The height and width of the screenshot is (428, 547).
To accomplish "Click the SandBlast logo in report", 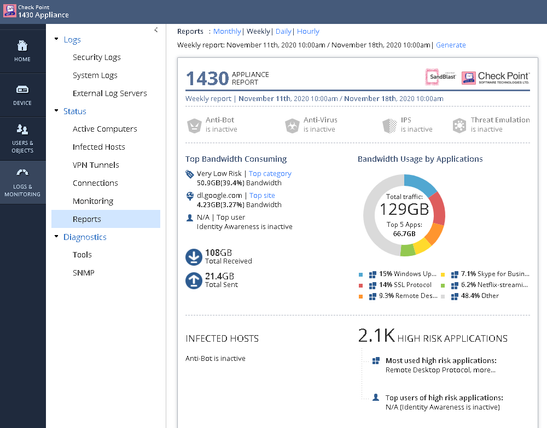I will (441, 77).
